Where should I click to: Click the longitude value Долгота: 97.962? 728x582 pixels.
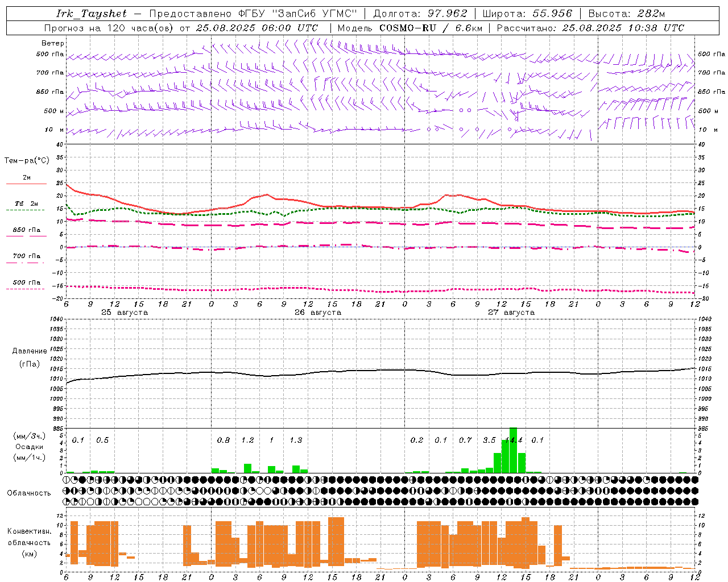(420, 14)
